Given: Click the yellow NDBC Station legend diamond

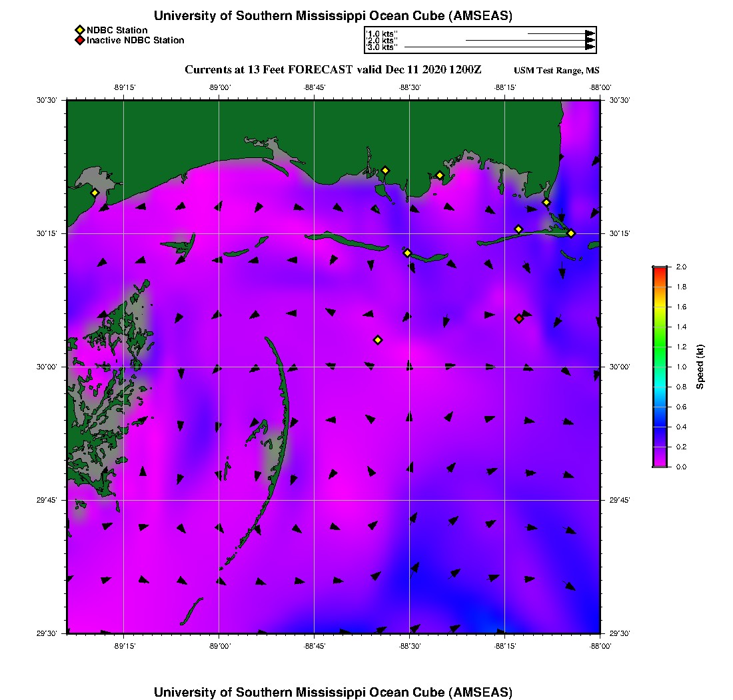Looking at the screenshot, I should tap(79, 30).
